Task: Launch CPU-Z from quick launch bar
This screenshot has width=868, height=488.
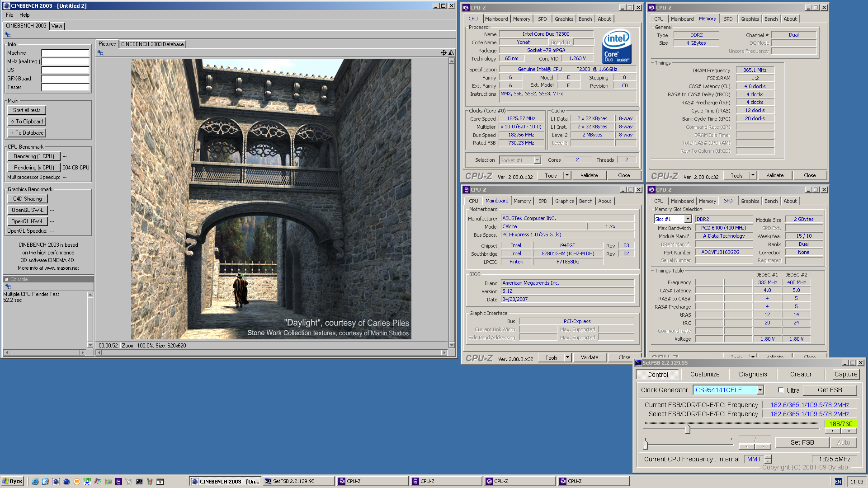Action: coord(118,482)
